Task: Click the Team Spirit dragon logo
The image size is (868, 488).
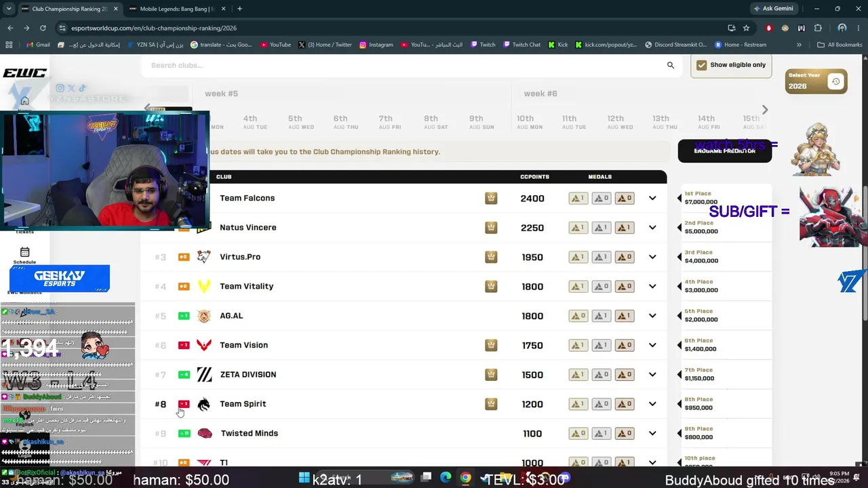Action: [203, 404]
